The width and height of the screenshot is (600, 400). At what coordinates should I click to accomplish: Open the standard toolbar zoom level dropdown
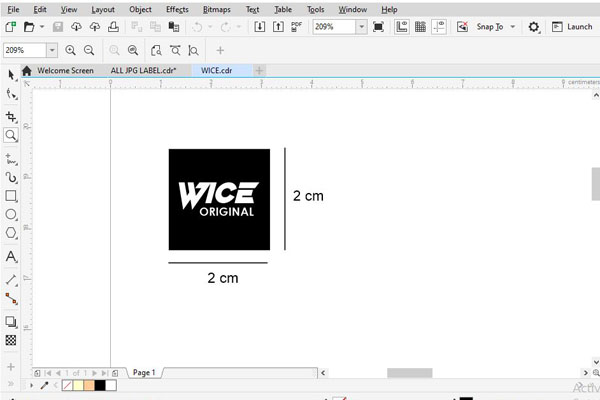pos(361,27)
